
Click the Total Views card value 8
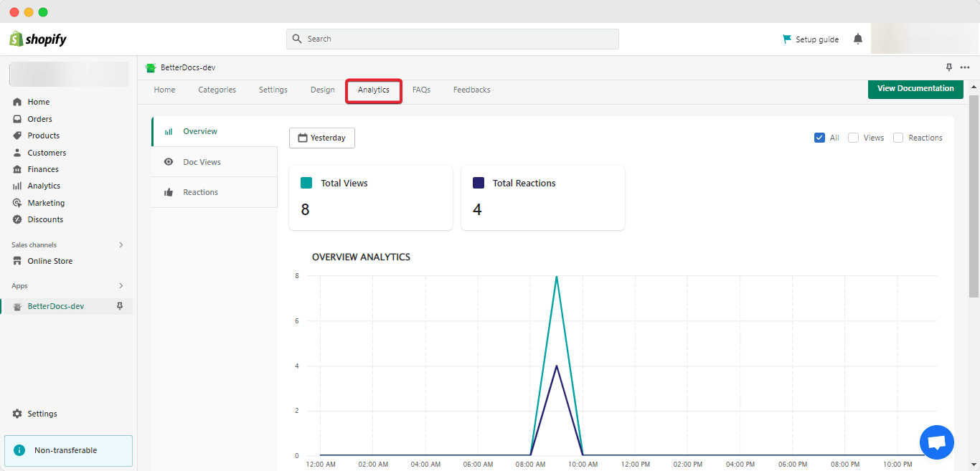click(x=305, y=209)
